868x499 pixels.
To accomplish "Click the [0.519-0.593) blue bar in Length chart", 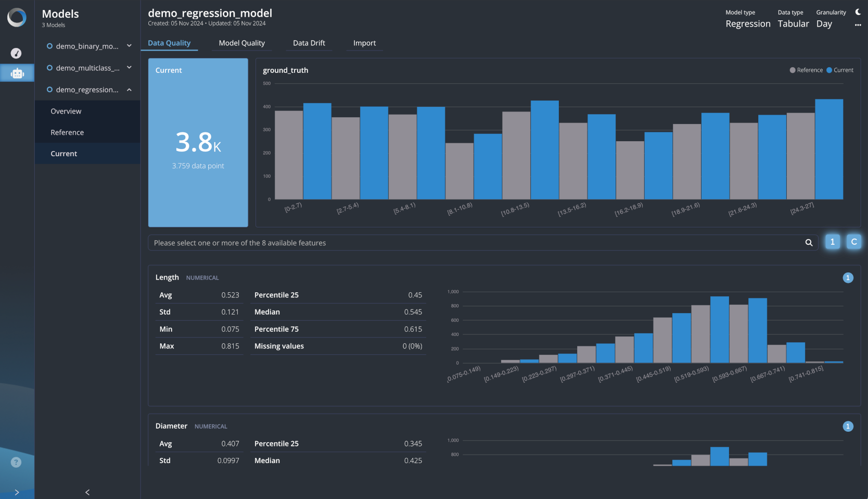I will pos(720,330).
